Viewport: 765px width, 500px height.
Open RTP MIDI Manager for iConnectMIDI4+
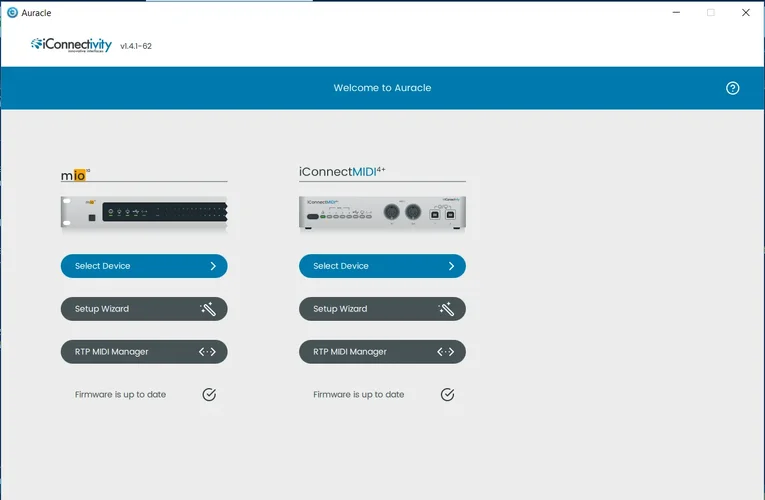(382, 352)
